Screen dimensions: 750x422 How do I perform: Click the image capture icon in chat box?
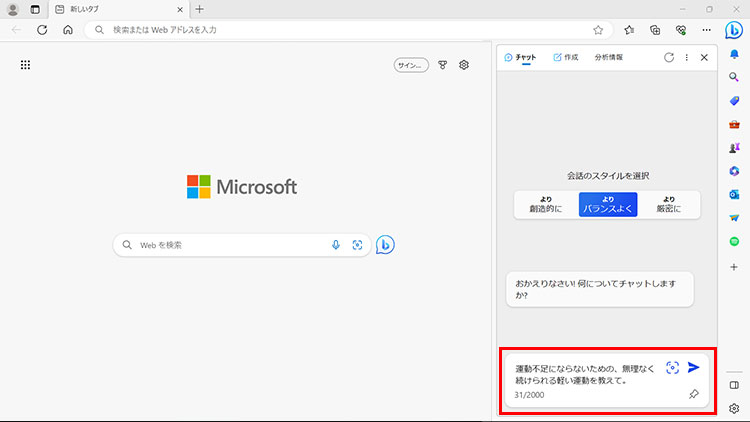click(x=673, y=367)
